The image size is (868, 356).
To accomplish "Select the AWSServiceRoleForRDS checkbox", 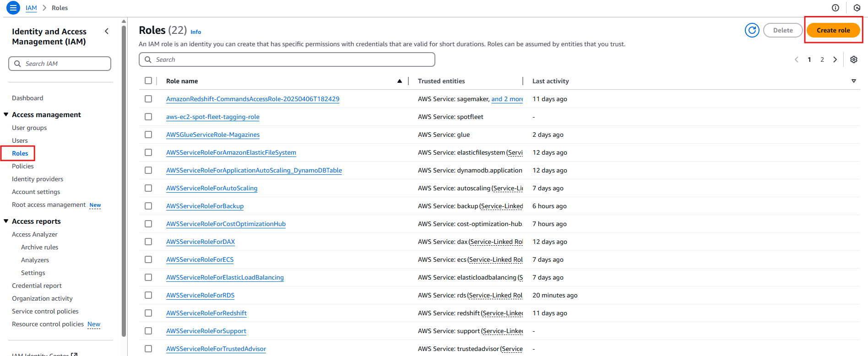I will coord(148,295).
